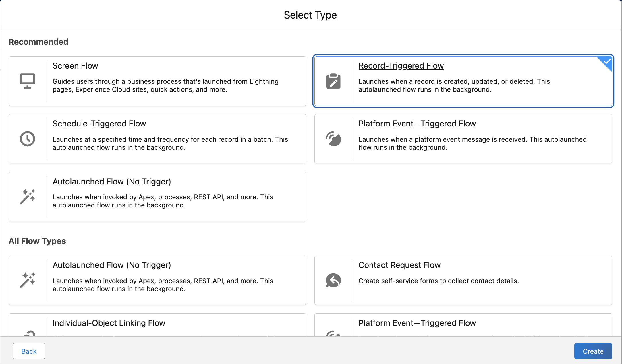Pick the Individual-Object Linking Flow title
The height and width of the screenshot is (364, 622).
point(109,323)
